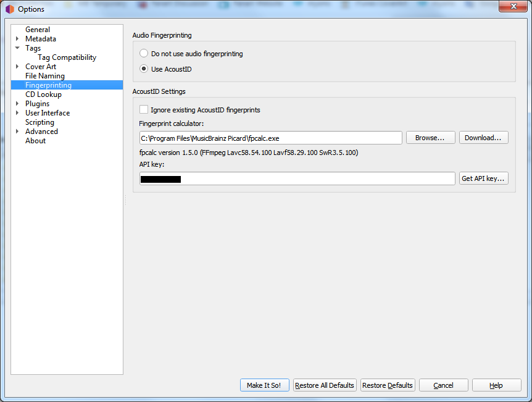The height and width of the screenshot is (402, 532).
Task: Focus the Fingerprint calculator path field
Action: pyautogui.click(x=270, y=138)
